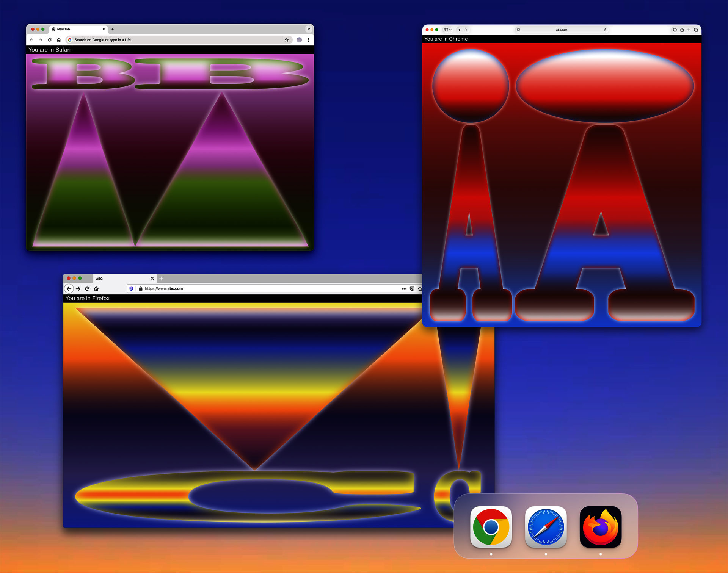The image size is (728, 573).
Task: Open page actions three-dot menu in ABC window
Action: 404,289
